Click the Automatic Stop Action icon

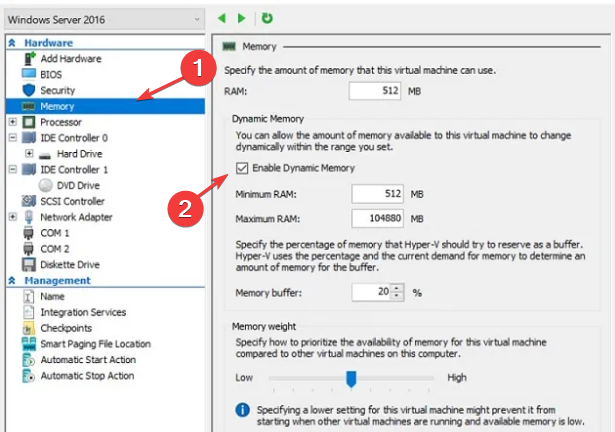click(x=29, y=376)
